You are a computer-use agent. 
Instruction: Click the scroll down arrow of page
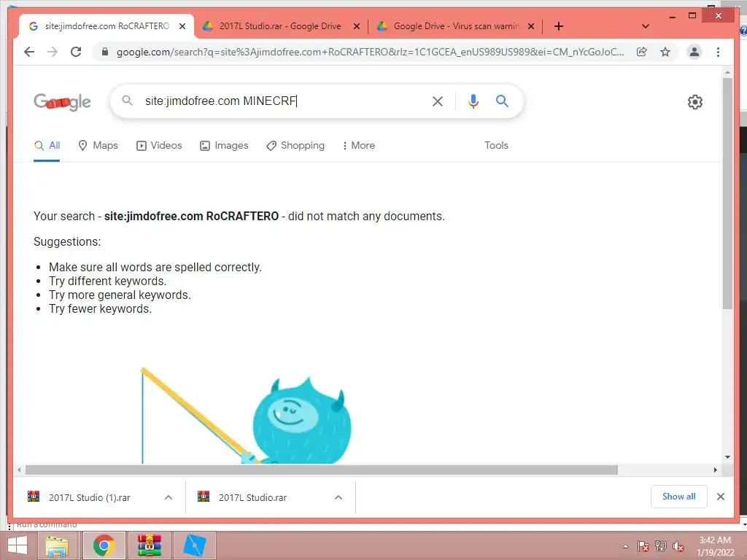[727, 457]
